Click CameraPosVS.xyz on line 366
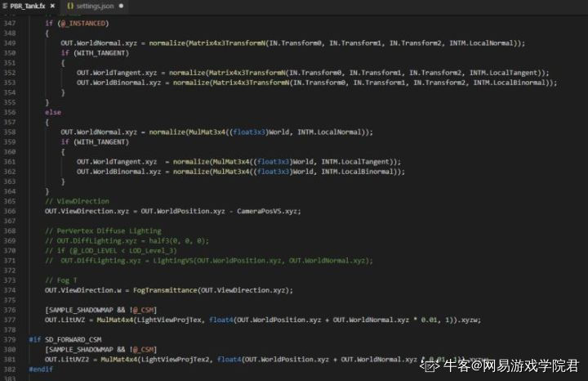The height and width of the screenshot is (381, 588). click(x=268, y=211)
